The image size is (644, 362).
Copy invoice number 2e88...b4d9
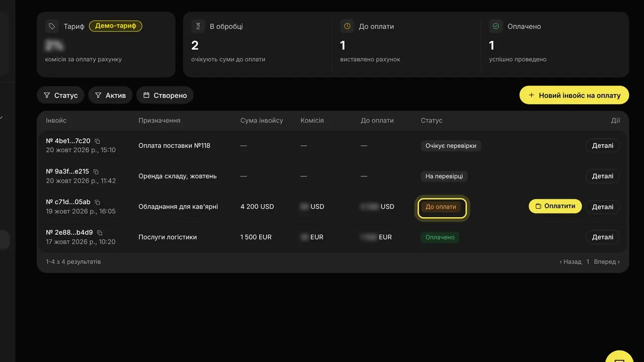tap(100, 233)
